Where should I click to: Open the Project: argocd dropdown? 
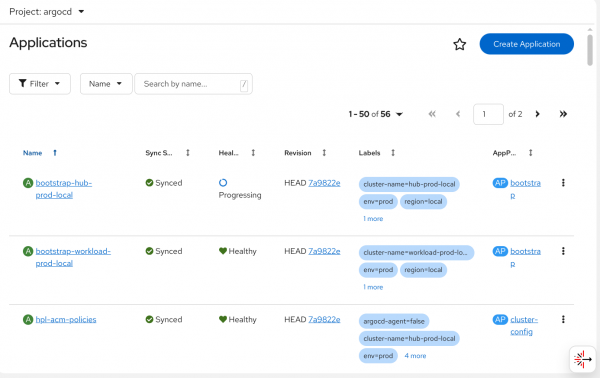click(46, 11)
